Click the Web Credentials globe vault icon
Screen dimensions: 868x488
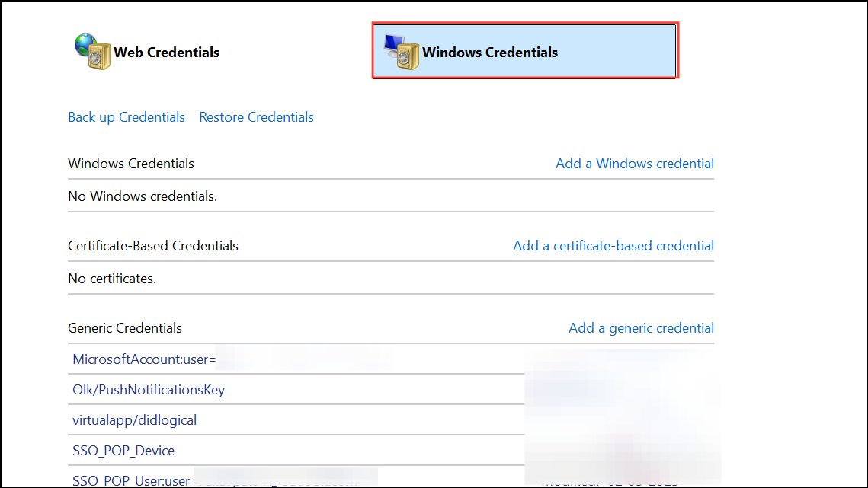[92, 52]
